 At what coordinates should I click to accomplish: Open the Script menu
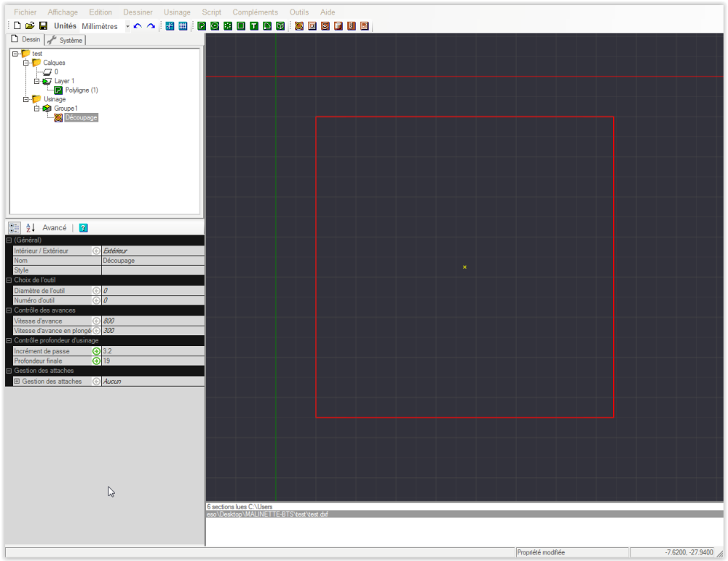(x=211, y=12)
